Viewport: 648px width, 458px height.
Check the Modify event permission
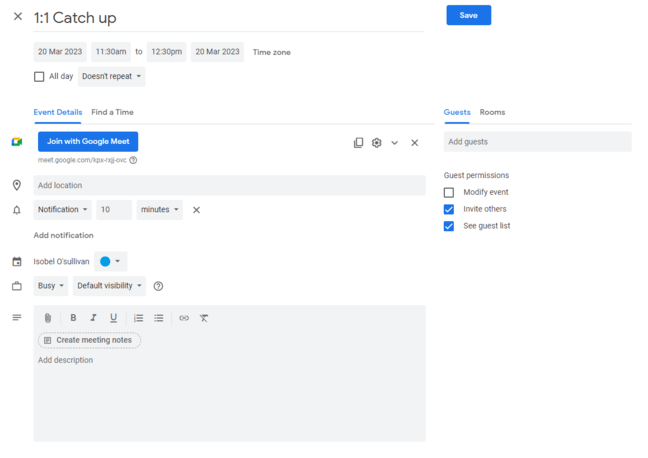click(449, 193)
